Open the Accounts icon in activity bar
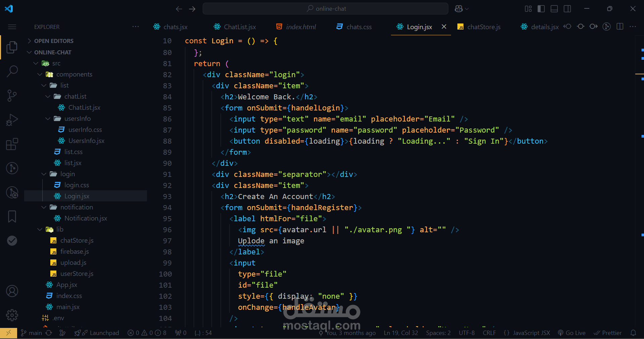This screenshot has width=644, height=339. click(12, 291)
